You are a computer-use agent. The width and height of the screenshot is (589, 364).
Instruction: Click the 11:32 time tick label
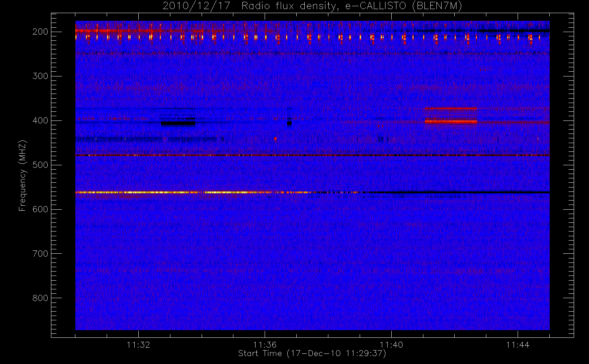click(x=138, y=345)
